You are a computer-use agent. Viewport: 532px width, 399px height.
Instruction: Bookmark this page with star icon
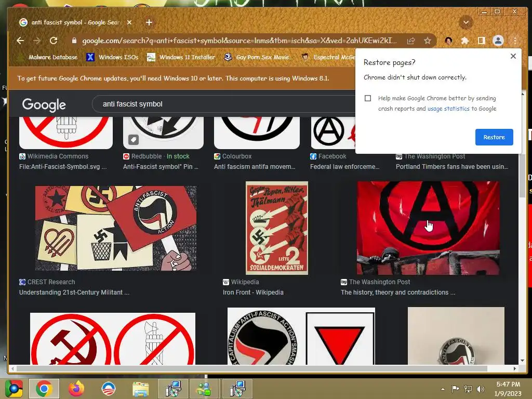pos(428,41)
